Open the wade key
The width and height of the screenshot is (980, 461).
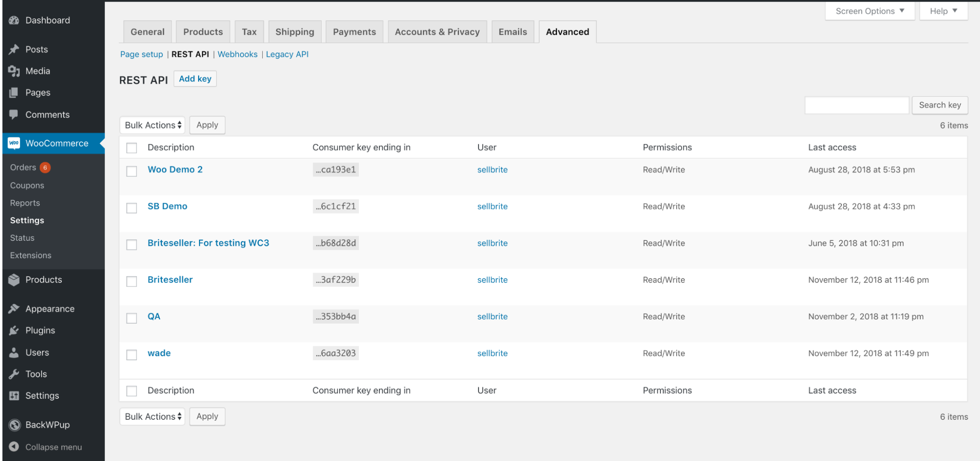[x=159, y=353]
